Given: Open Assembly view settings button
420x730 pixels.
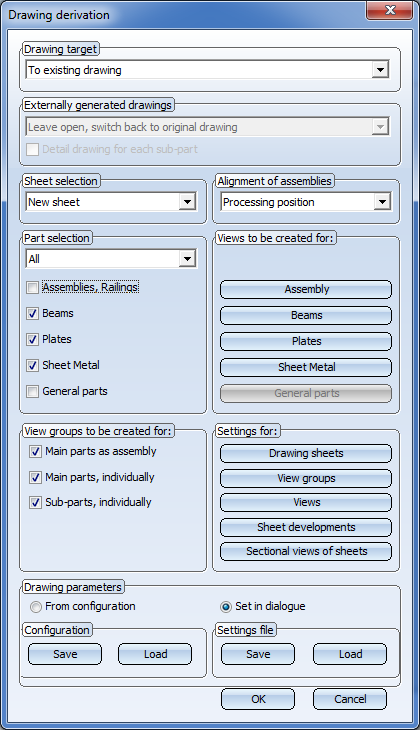Looking at the screenshot, I should pos(306,289).
